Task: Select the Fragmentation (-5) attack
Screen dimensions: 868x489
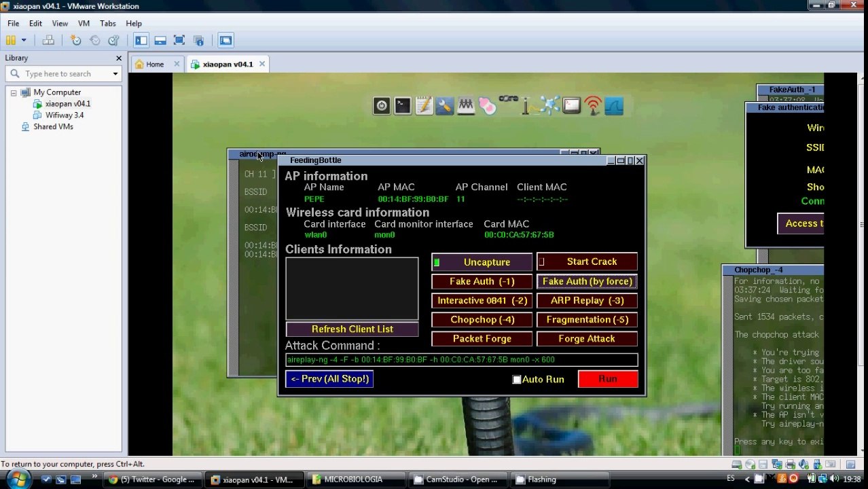Action: (x=587, y=319)
